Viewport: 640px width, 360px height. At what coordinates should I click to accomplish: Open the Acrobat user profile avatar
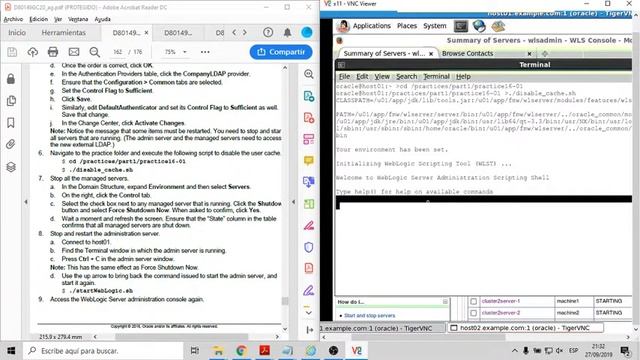[x=307, y=32]
